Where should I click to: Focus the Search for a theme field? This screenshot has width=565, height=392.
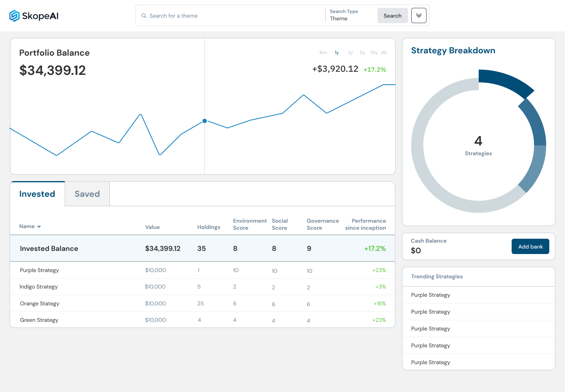pos(231,16)
